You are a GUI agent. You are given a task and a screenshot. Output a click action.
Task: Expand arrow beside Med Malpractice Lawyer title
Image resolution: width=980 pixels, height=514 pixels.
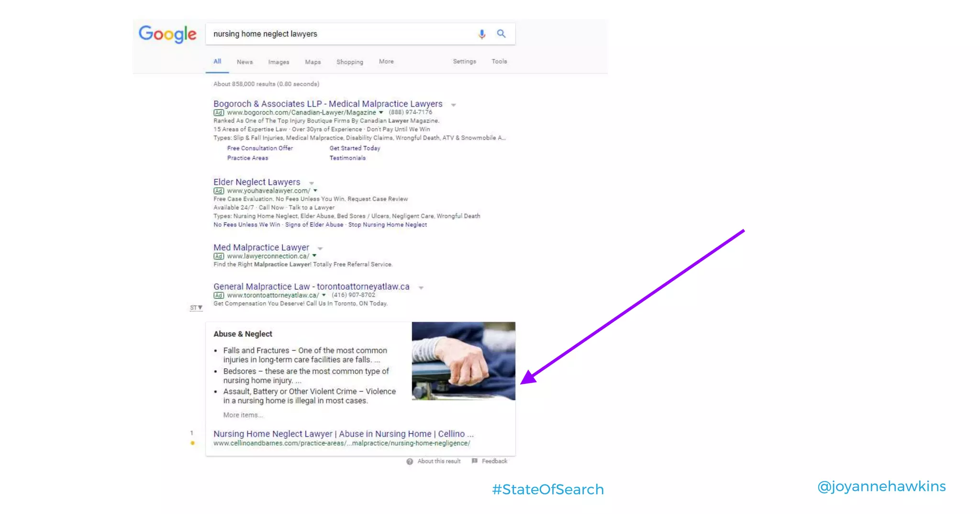[320, 249]
